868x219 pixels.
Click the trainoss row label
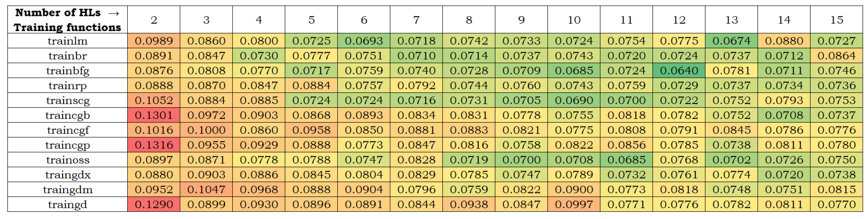pos(67,160)
